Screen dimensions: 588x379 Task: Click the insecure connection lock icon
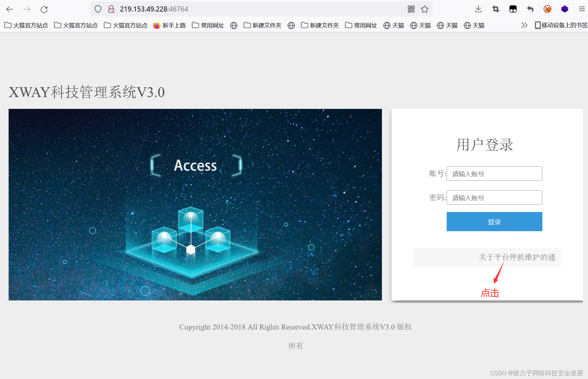(111, 9)
